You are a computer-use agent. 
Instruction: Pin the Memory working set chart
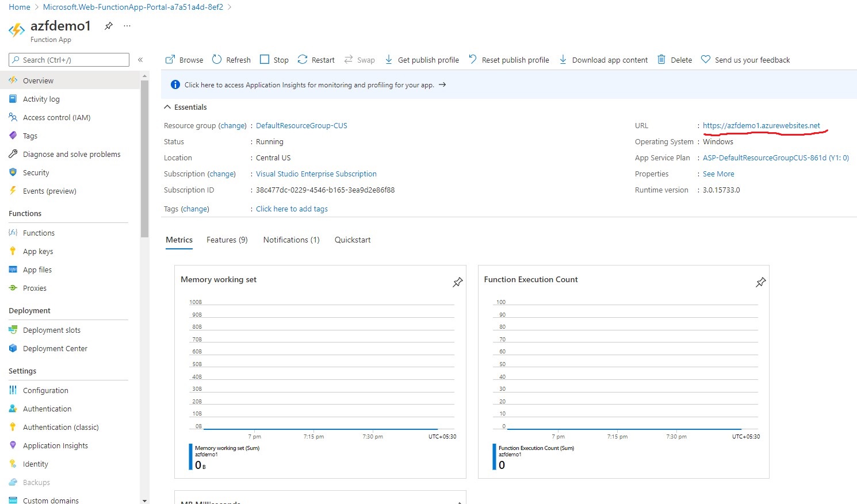coord(457,282)
